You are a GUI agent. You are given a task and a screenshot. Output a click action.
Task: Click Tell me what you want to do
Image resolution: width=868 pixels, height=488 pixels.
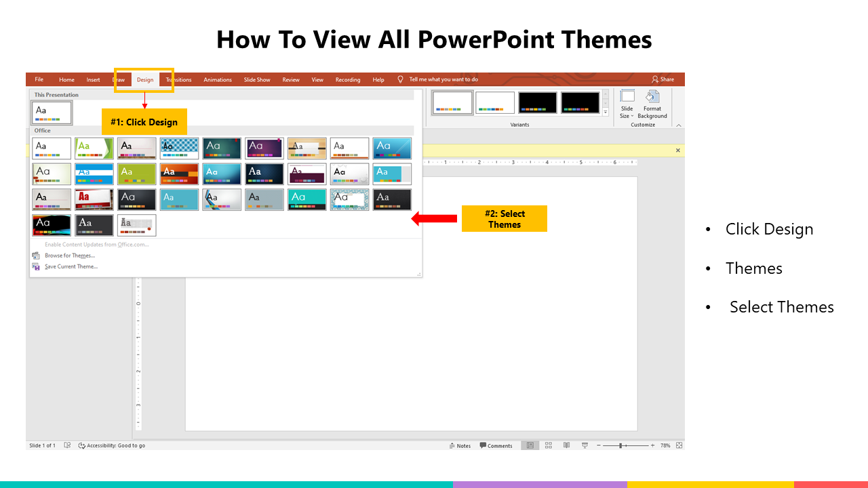443,79
